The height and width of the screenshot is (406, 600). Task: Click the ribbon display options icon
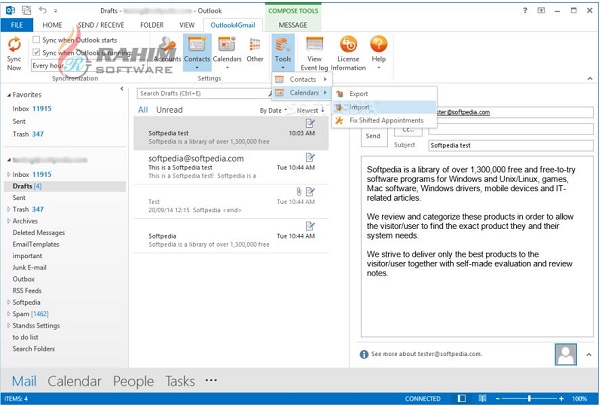pos(541,11)
